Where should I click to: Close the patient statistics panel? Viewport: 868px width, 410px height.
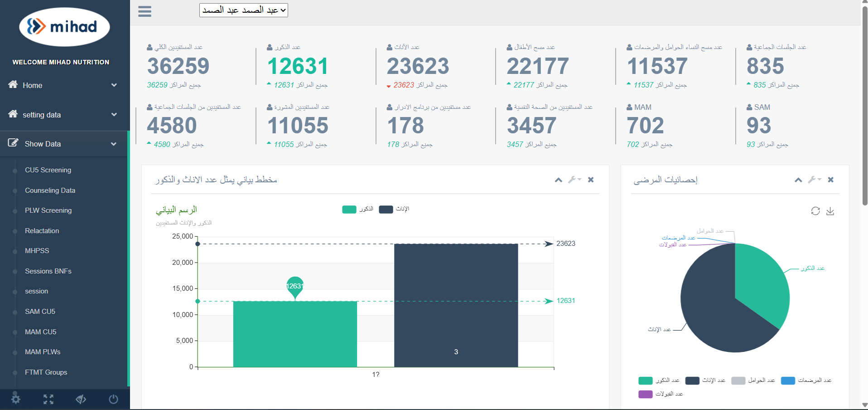click(x=830, y=180)
